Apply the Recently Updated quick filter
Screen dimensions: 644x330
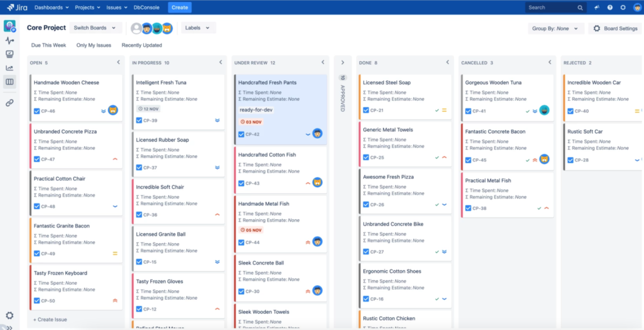tap(142, 45)
